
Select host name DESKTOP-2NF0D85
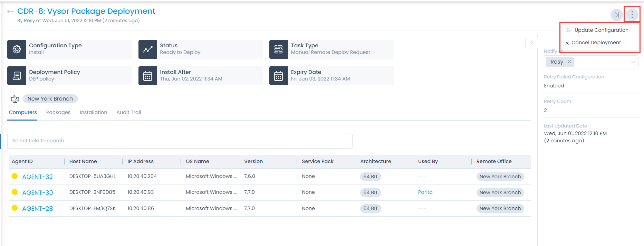pyautogui.click(x=92, y=192)
